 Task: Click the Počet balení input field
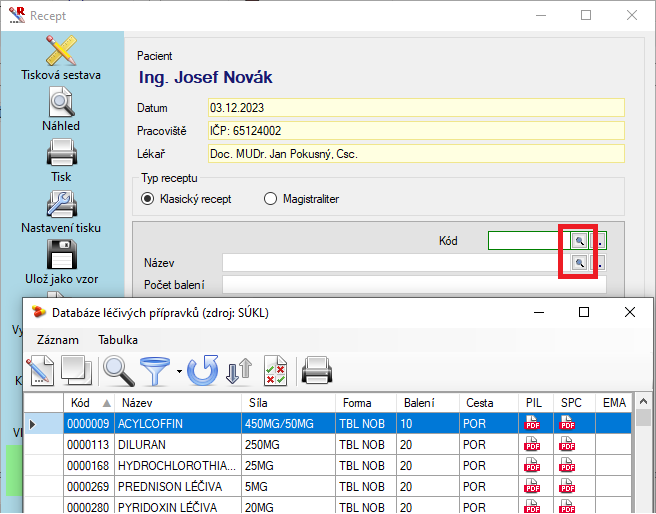[x=414, y=285]
